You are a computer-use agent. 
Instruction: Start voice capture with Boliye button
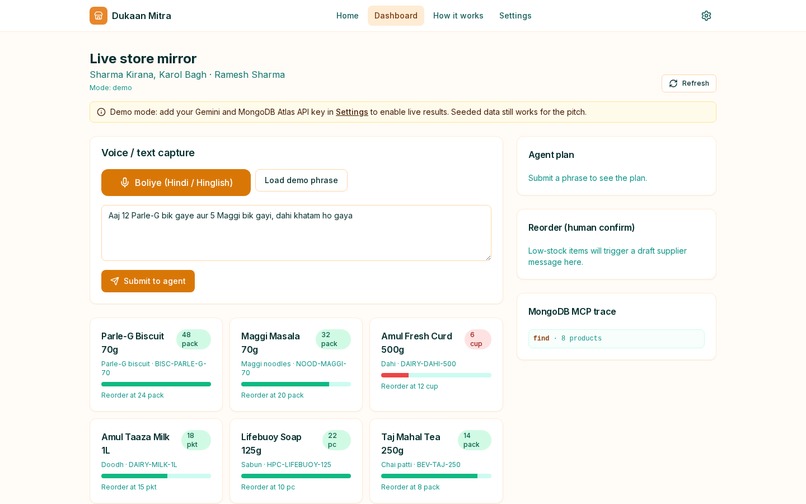[176, 183]
